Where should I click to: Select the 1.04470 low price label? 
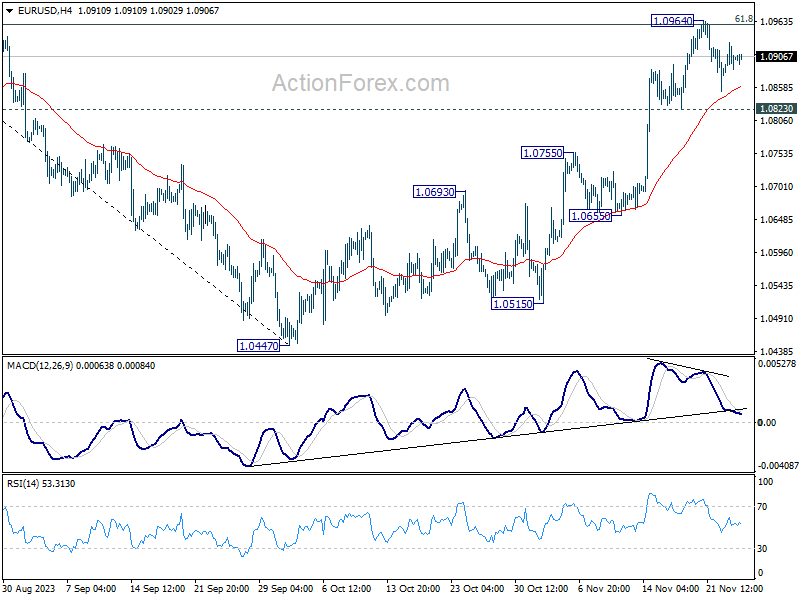coord(259,345)
